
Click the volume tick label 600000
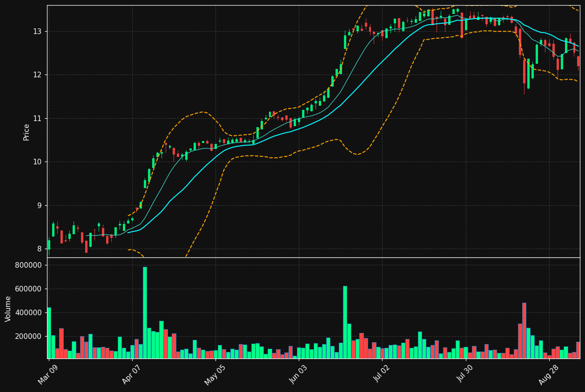(x=29, y=289)
